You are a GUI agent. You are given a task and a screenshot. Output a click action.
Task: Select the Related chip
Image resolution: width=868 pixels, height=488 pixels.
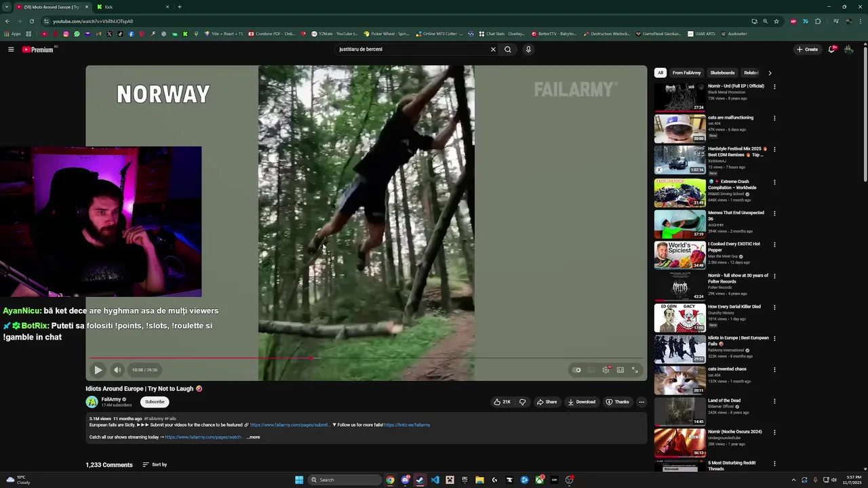(x=751, y=73)
